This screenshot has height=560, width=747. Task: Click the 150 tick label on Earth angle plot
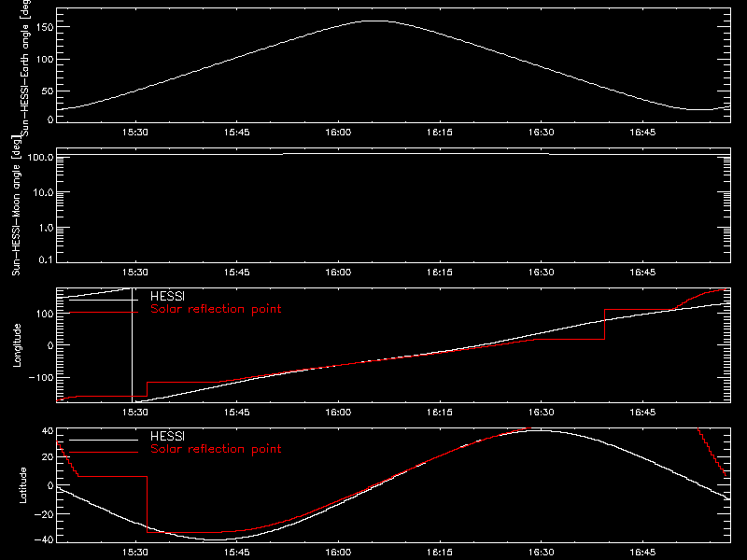point(45,28)
